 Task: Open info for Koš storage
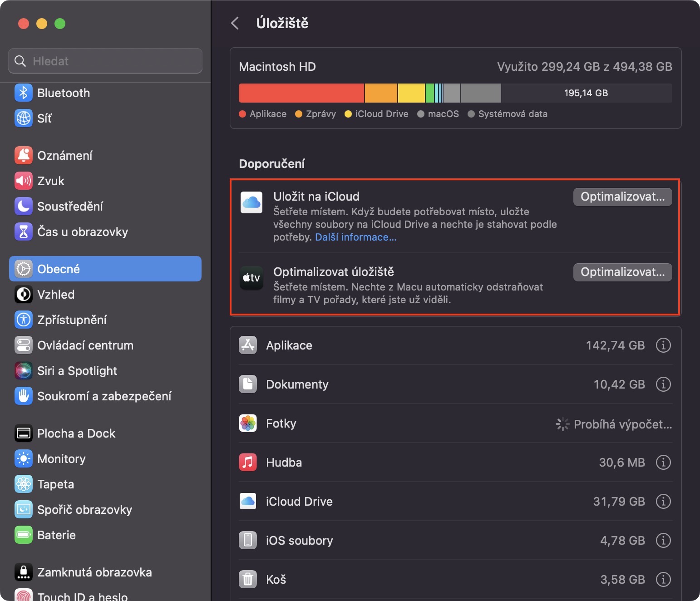pyautogui.click(x=663, y=580)
